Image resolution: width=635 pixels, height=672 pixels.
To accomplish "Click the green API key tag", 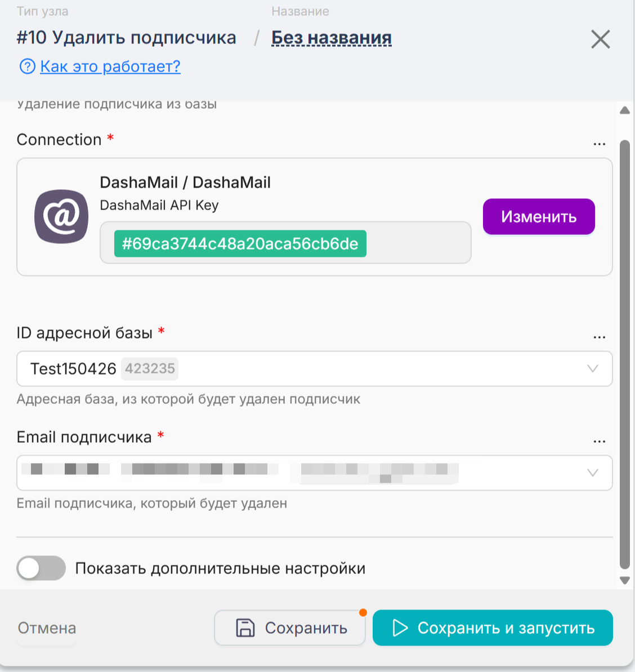I will click(240, 244).
